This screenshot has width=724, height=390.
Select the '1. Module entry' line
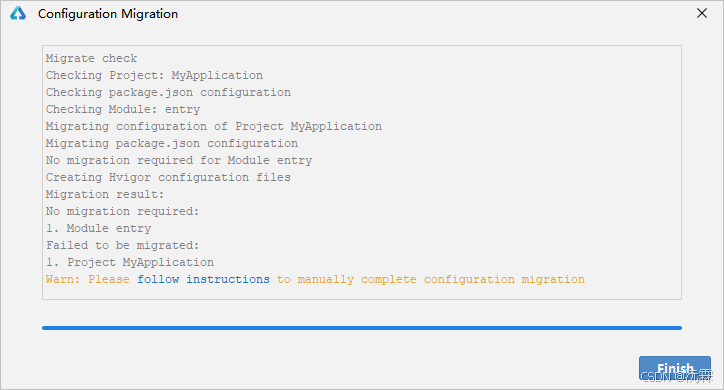tap(98, 228)
